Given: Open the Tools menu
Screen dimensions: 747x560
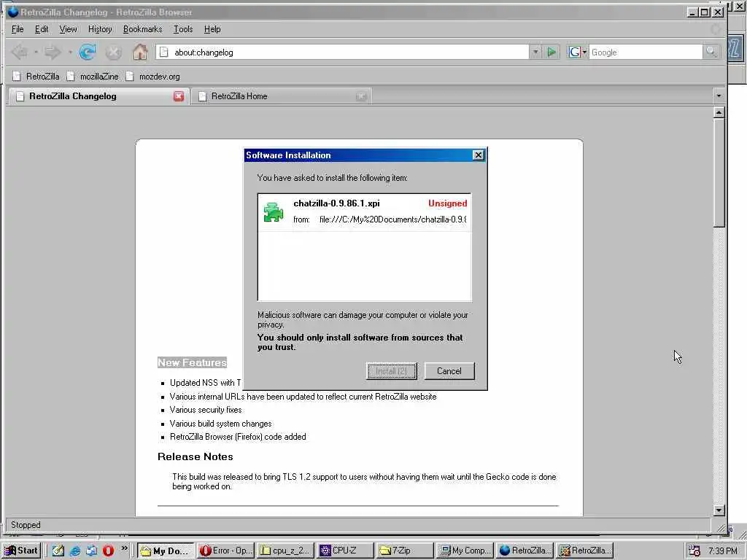Looking at the screenshot, I should pyautogui.click(x=183, y=29).
